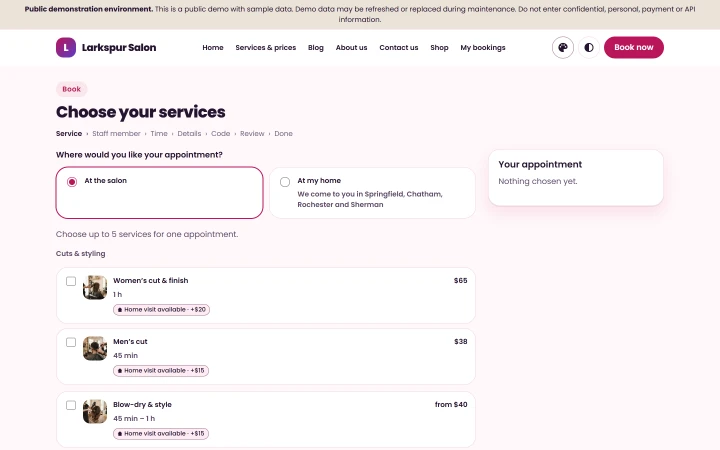The height and width of the screenshot is (450, 720).
Task: Navigate to About us
Action: click(351, 47)
